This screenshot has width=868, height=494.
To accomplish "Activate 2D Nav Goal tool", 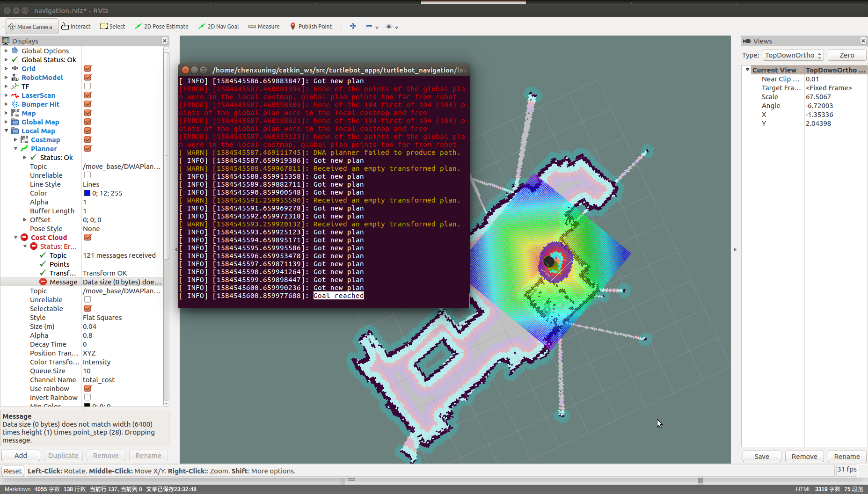I will tap(219, 27).
